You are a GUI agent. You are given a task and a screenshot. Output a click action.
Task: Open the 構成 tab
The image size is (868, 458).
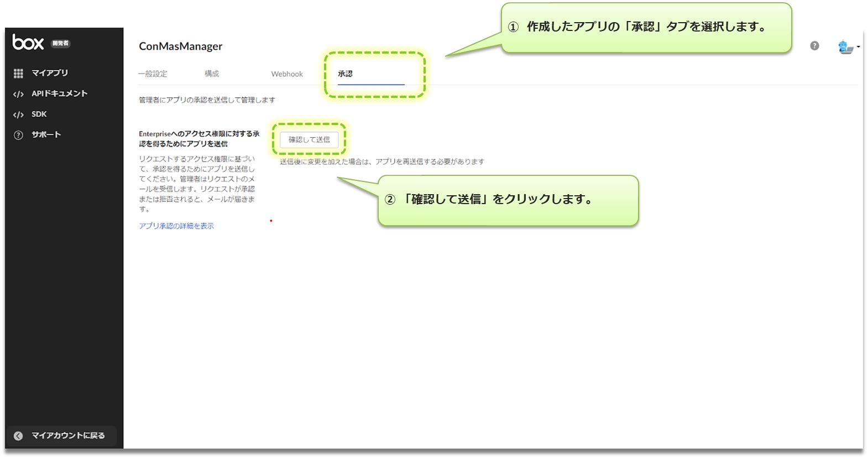(x=212, y=74)
